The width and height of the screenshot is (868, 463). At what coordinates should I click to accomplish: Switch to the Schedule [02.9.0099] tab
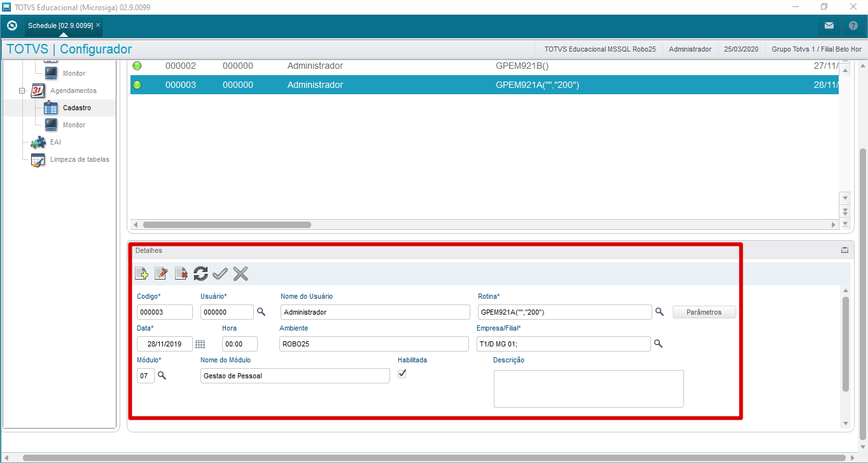(x=60, y=25)
